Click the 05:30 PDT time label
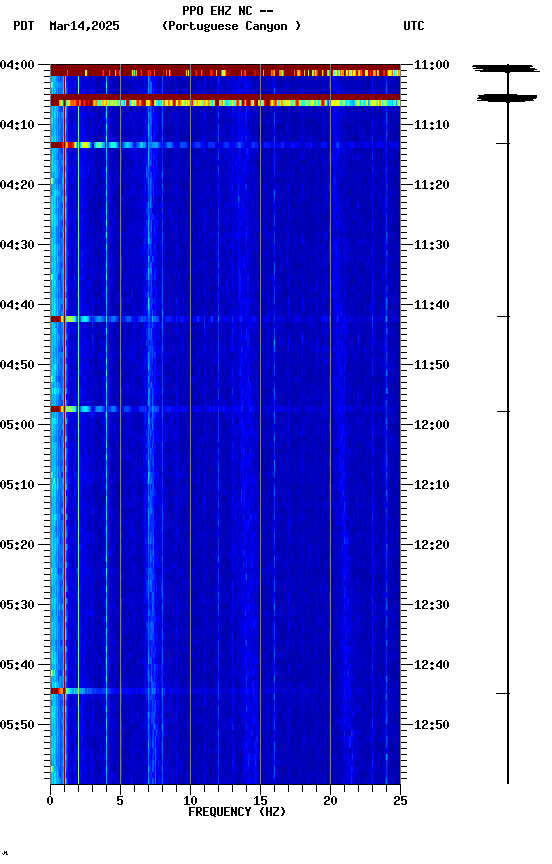This screenshot has height=864, width=552. coord(17,605)
